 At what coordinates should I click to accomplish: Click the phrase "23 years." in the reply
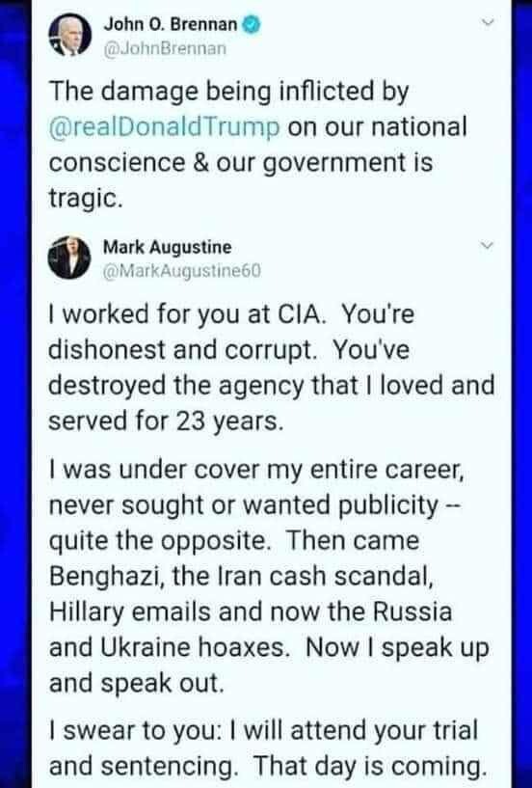pos(229,421)
